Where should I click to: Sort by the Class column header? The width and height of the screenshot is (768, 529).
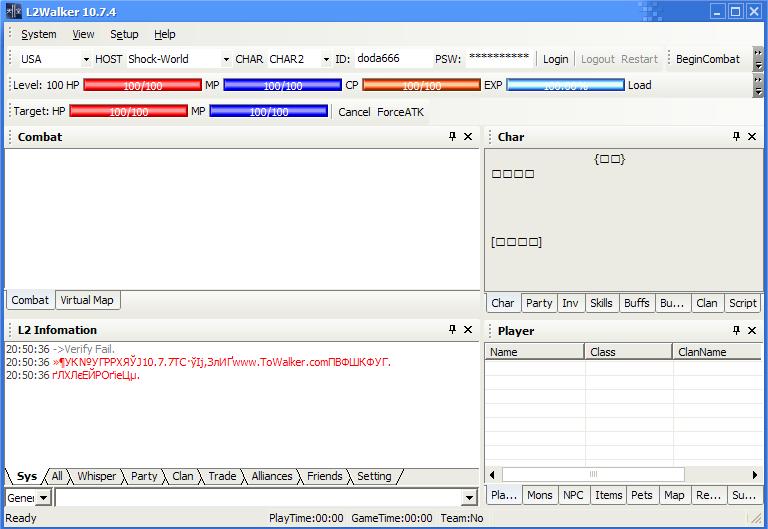coord(629,352)
